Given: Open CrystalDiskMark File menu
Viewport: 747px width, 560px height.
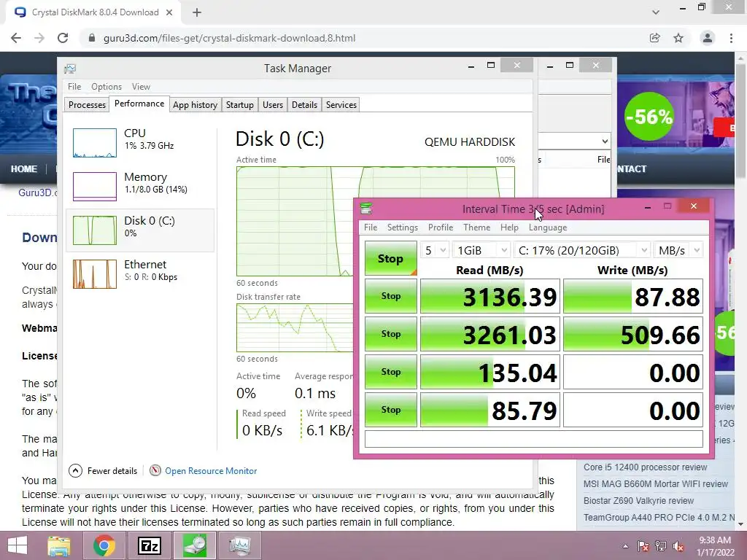Looking at the screenshot, I should pos(371,227).
